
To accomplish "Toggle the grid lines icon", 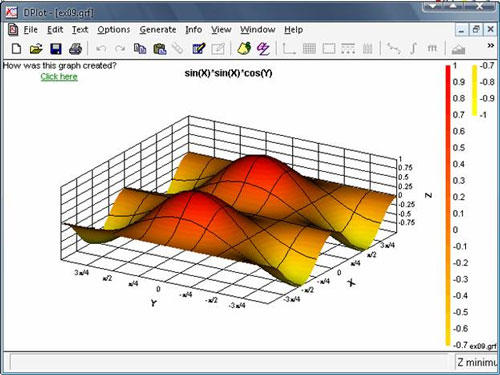I will click(309, 49).
